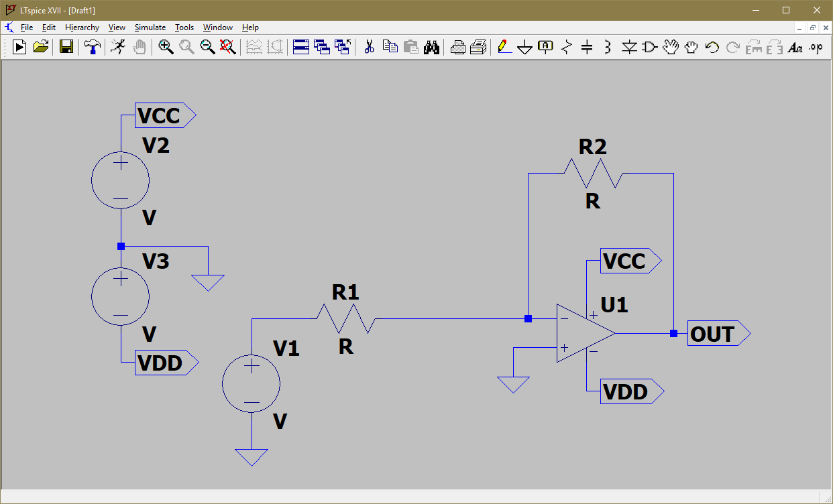Click the Save floppy disk button
Viewport: 833px width, 504px height.
(66, 47)
